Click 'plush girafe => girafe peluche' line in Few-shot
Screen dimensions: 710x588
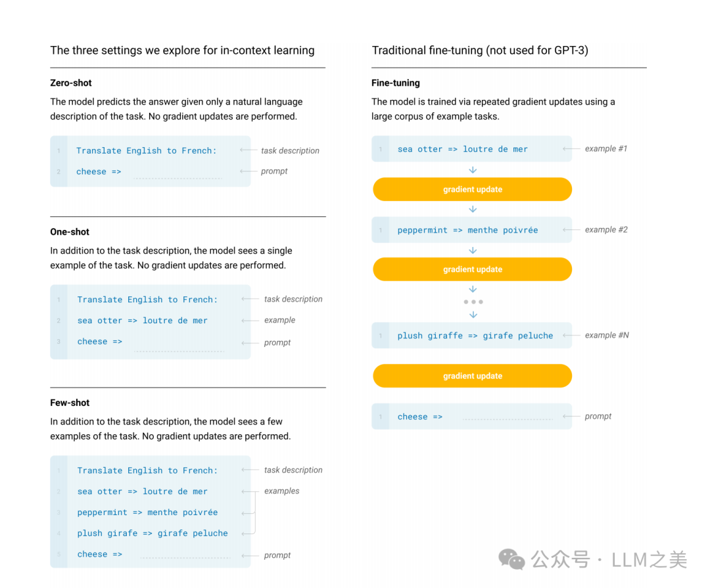[153, 533]
